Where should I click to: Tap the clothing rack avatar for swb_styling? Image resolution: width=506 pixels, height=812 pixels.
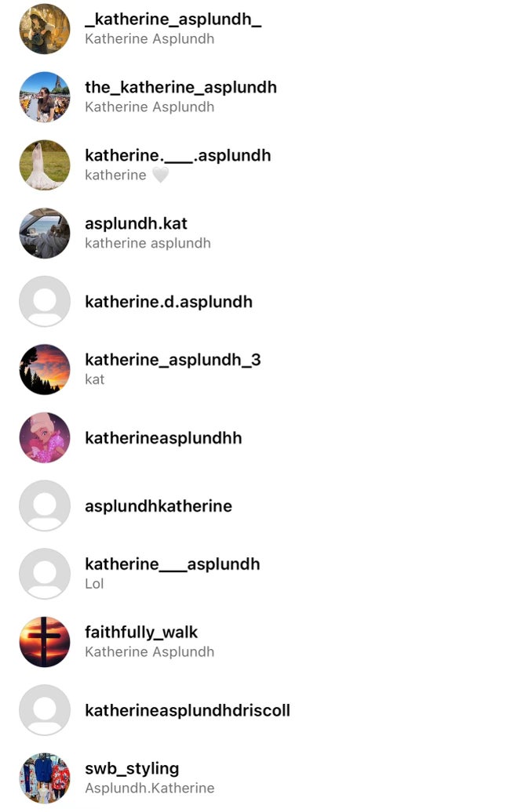[x=45, y=778]
